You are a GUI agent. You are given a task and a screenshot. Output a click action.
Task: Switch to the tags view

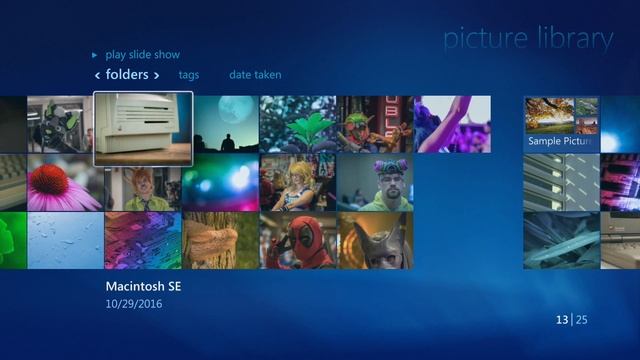(189, 75)
